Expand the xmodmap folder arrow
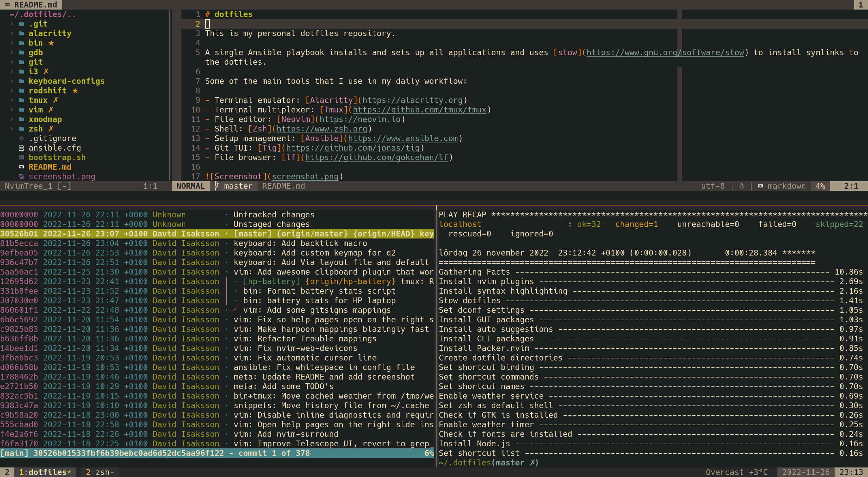The image size is (868, 477). point(12,119)
